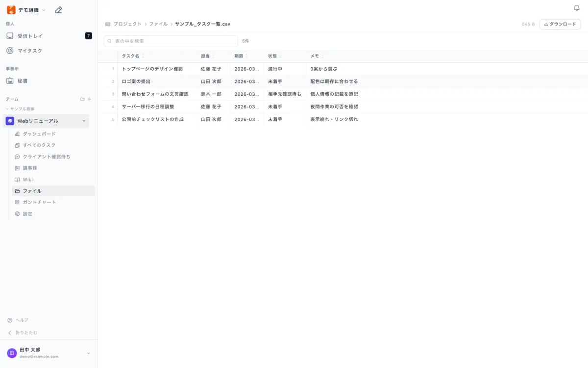This screenshot has width=588, height=368.
Task: Click the inbox badge showing 7
Action: 88,36
